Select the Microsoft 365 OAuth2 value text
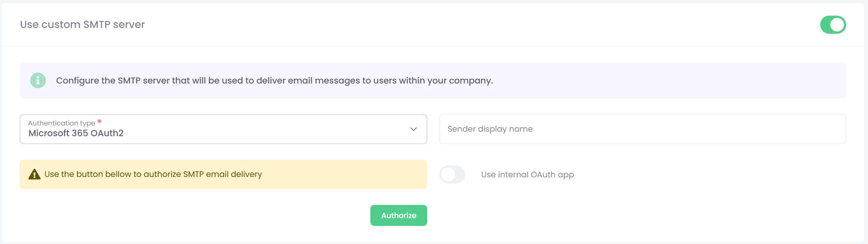This screenshot has height=244, width=868. [76, 133]
